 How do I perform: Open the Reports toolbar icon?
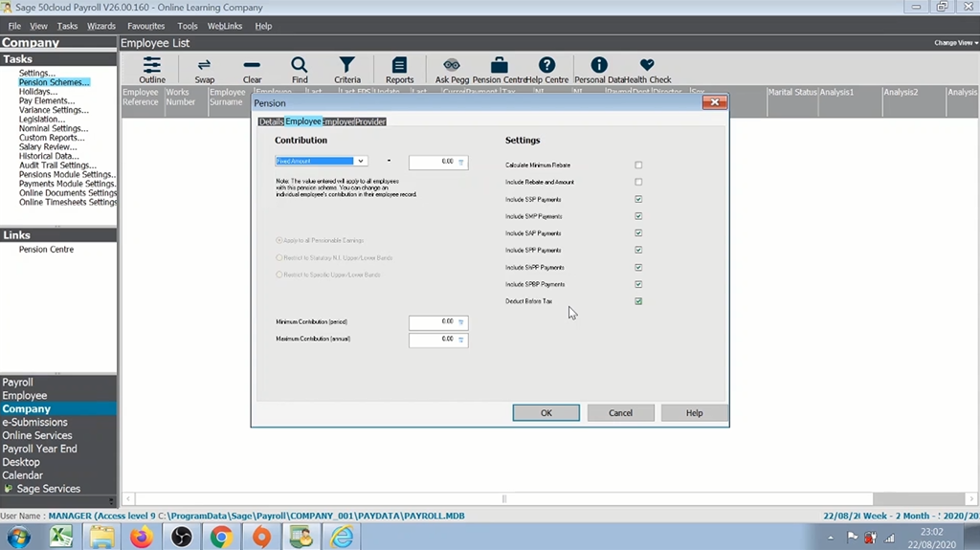[x=399, y=70]
